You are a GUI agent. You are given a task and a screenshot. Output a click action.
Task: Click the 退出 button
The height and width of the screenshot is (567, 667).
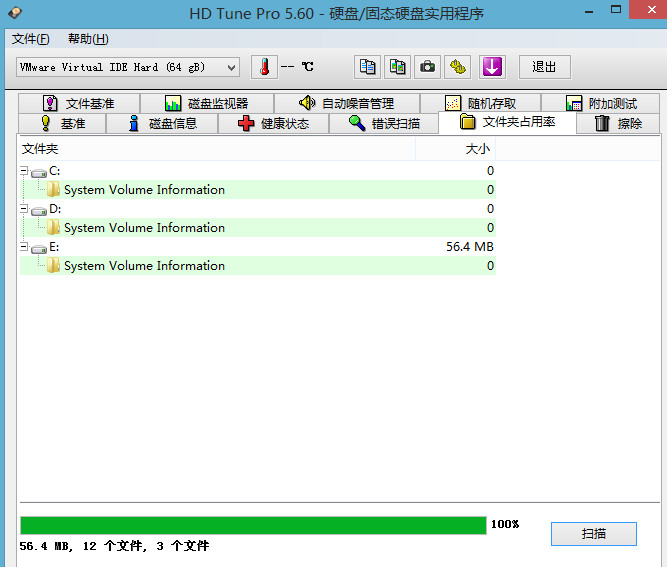(544, 67)
